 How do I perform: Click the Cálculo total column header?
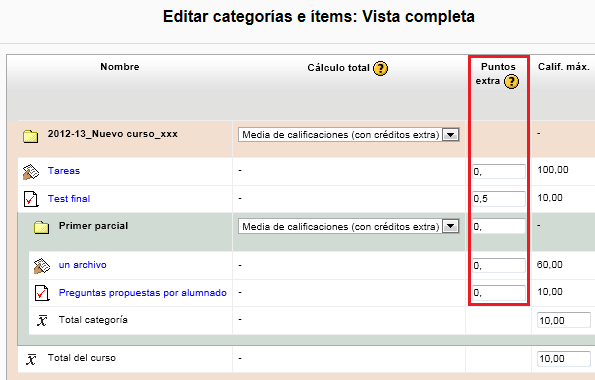[x=338, y=68]
